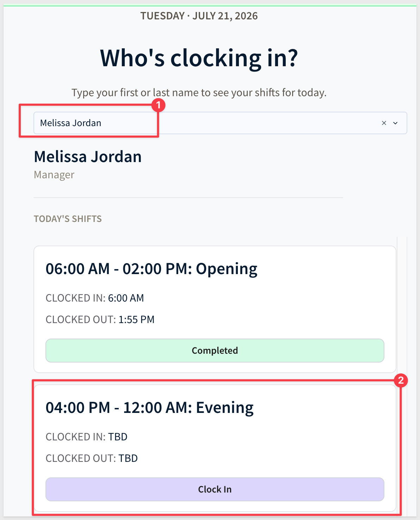Open the 06:00 AM Opening shift card

[215, 309]
